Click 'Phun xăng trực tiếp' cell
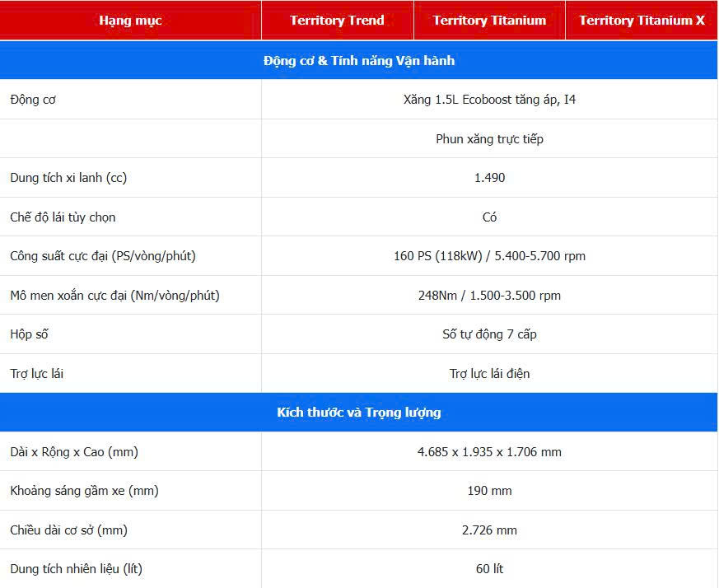 click(x=489, y=138)
